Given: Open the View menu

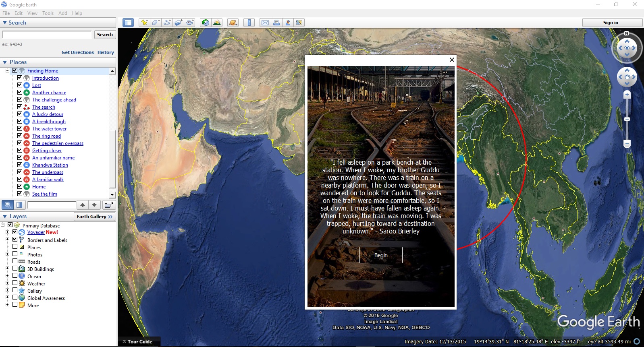Looking at the screenshot, I should 32,13.
